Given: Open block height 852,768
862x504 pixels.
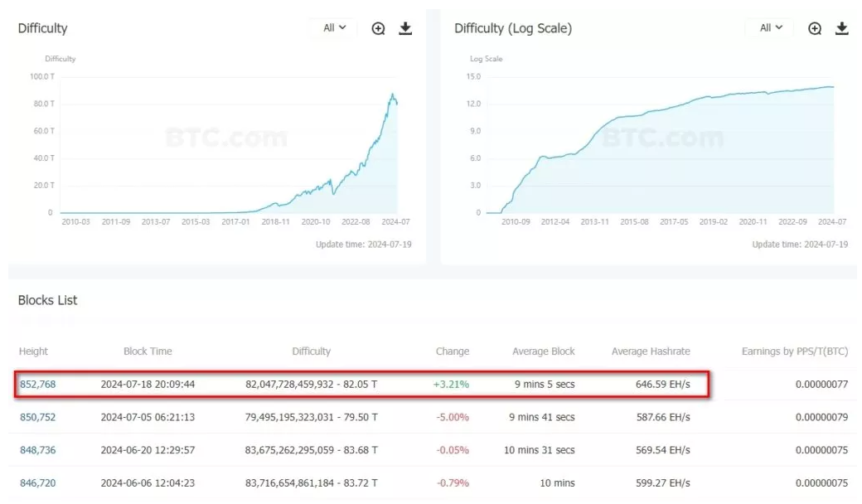Looking at the screenshot, I should click(37, 385).
